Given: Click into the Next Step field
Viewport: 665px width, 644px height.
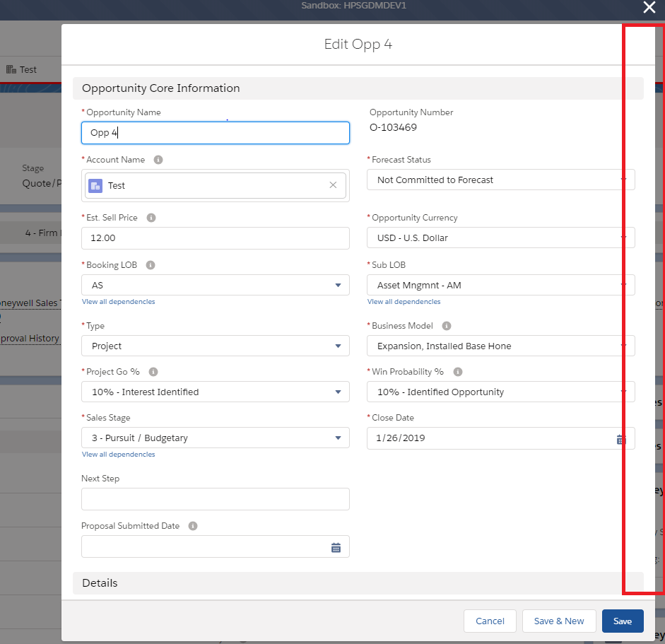Looking at the screenshot, I should tap(216, 499).
